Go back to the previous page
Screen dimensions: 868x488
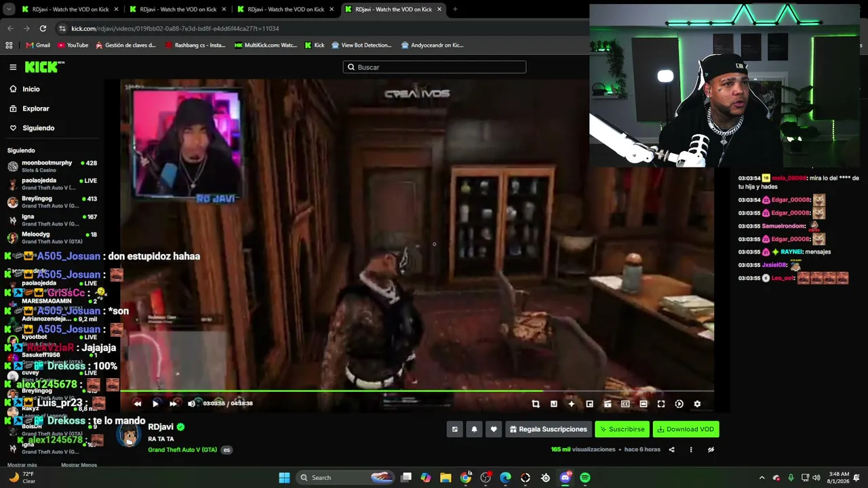(x=10, y=28)
